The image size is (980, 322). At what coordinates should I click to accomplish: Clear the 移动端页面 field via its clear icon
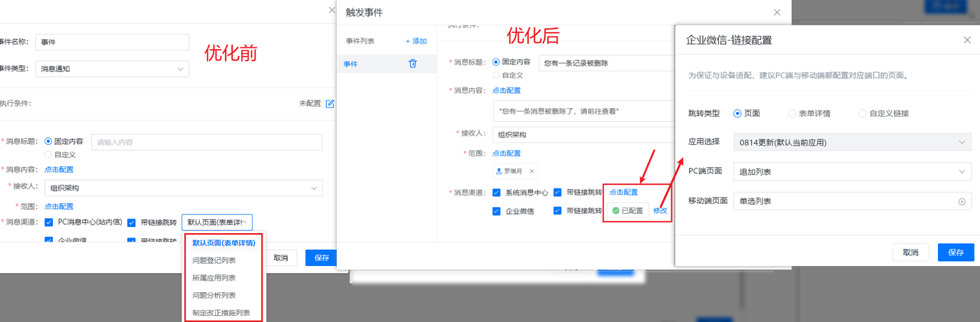(x=962, y=202)
